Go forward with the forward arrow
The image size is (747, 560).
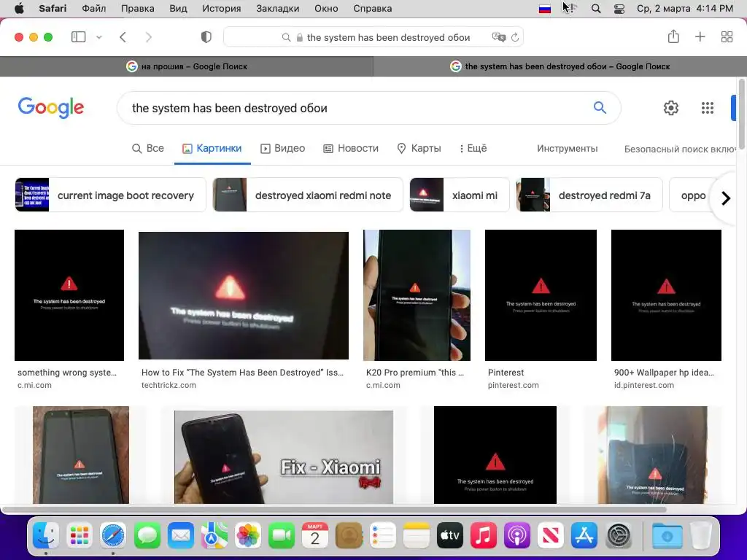148,37
